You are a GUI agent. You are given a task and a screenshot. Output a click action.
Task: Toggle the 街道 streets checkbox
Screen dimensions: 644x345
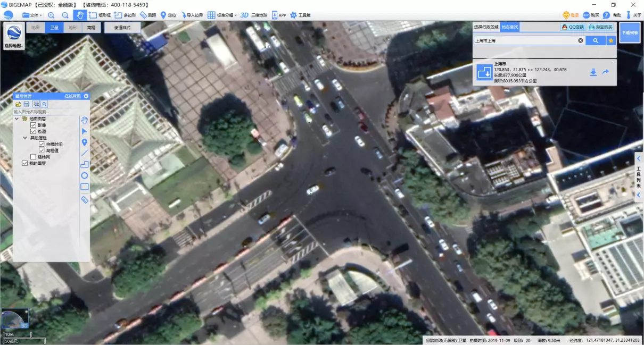click(34, 131)
